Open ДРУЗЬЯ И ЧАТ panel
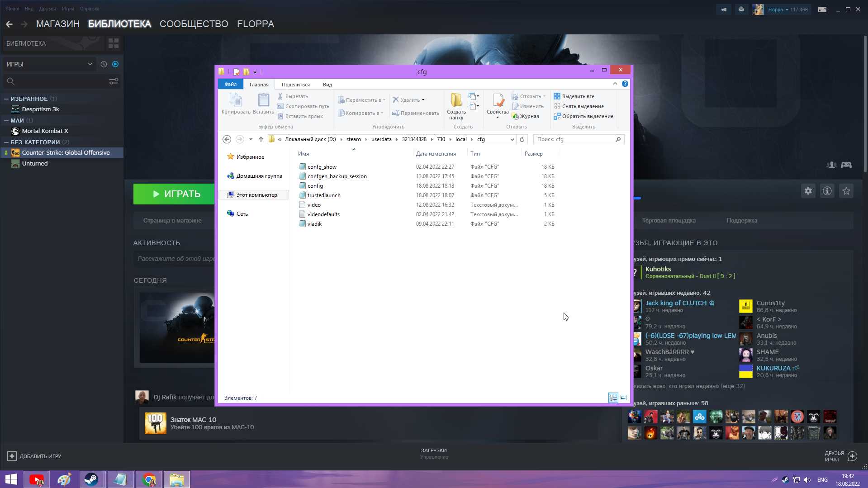The height and width of the screenshot is (488, 868). [841, 456]
